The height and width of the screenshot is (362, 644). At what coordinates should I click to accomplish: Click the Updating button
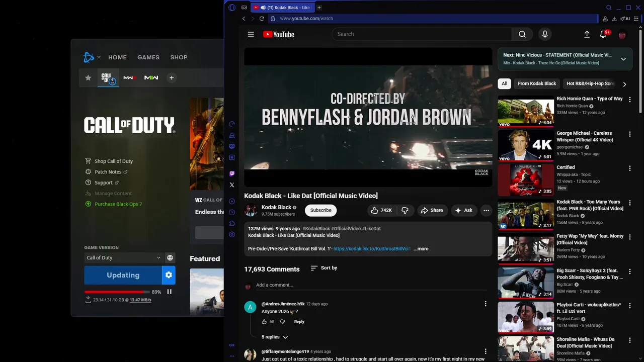pos(123,275)
